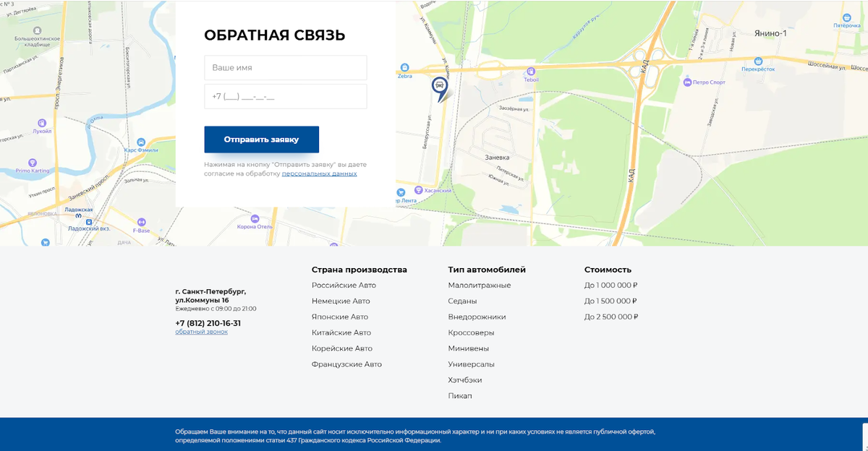868x451 pixels.
Task: Click the Primo Karting marker icon
Action: point(32,164)
